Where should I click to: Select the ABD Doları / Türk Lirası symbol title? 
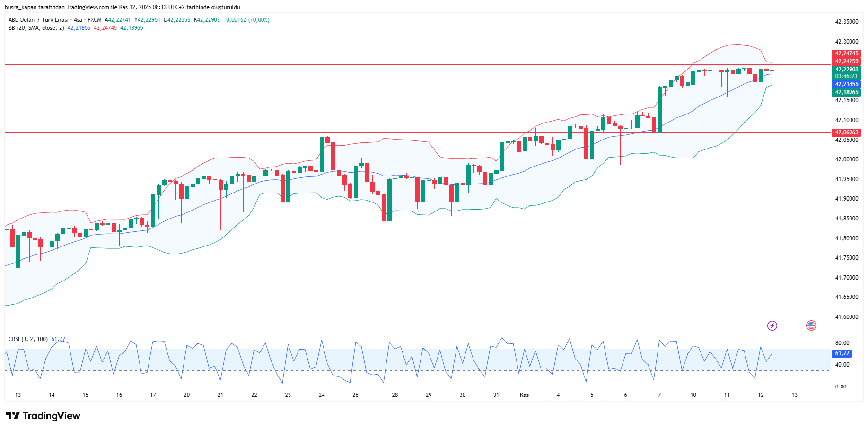coord(38,20)
